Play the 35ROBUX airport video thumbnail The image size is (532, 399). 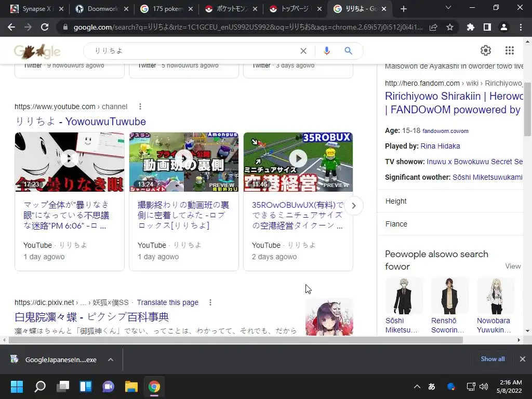click(298, 162)
